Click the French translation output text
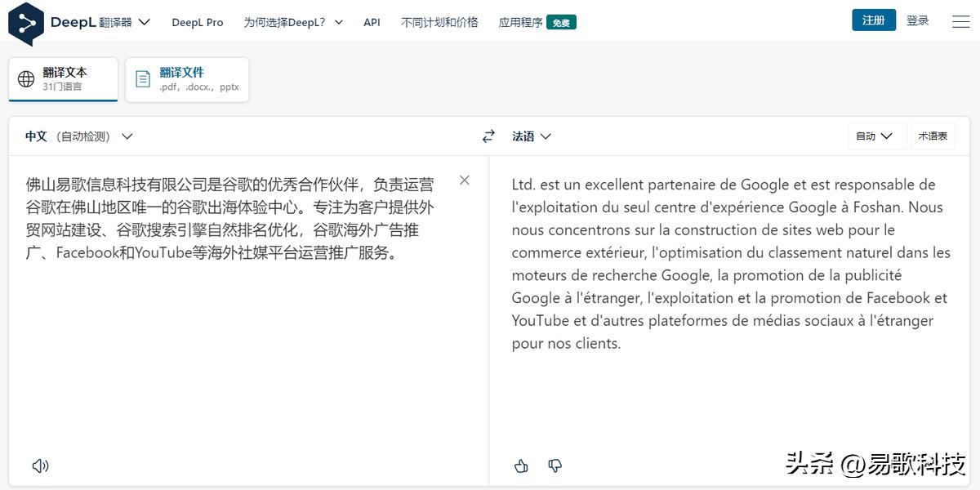Image resolution: width=980 pixels, height=490 pixels. click(x=731, y=263)
